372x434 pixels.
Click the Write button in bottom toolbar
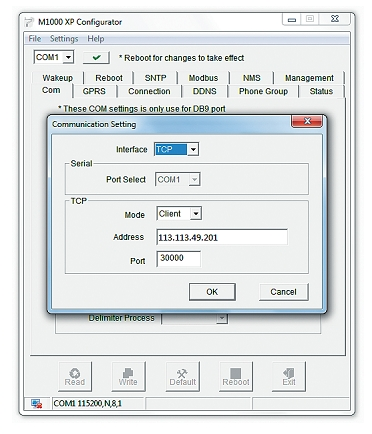pos(128,377)
